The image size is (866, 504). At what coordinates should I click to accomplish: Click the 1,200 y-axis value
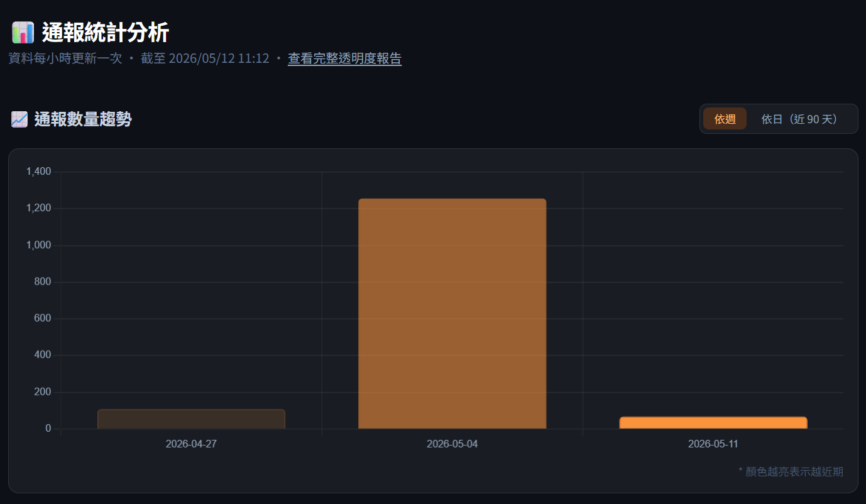[x=39, y=209]
